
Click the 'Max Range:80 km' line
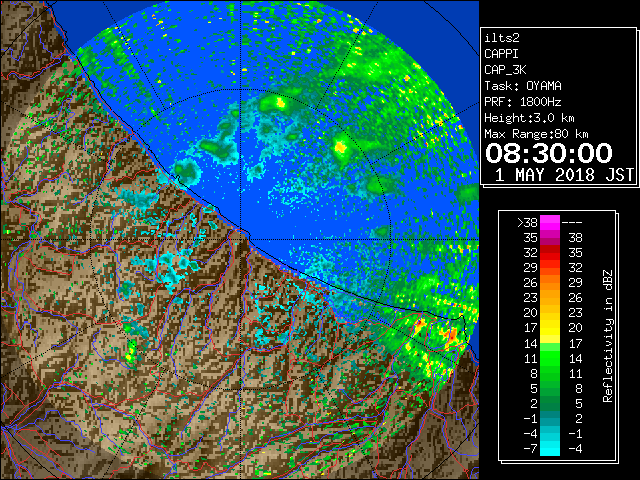[x=536, y=134]
